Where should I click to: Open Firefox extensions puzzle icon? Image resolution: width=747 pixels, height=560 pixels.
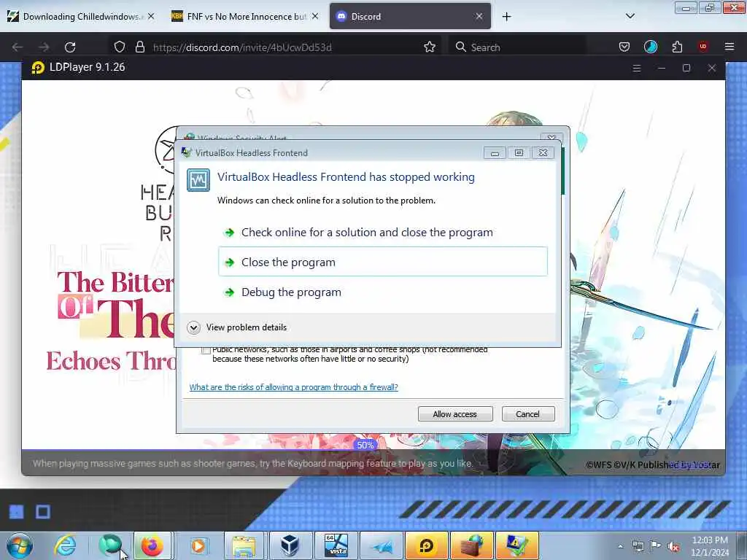677,47
